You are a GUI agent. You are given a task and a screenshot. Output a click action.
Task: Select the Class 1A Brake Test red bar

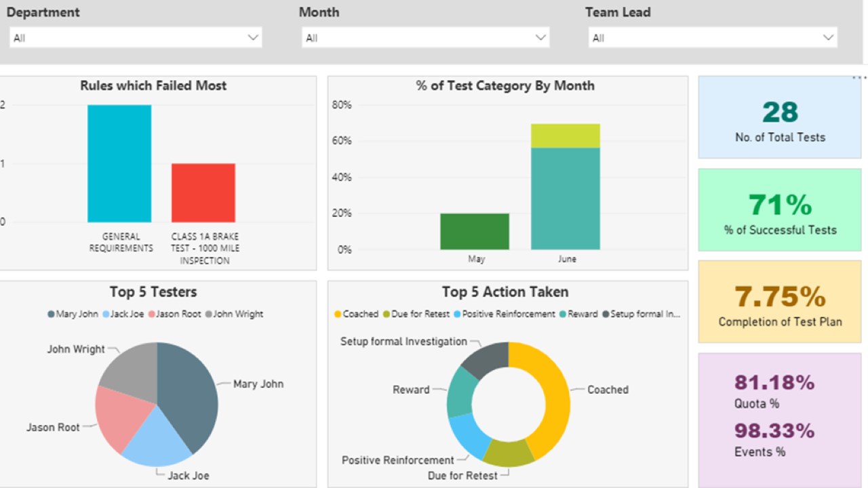203,192
